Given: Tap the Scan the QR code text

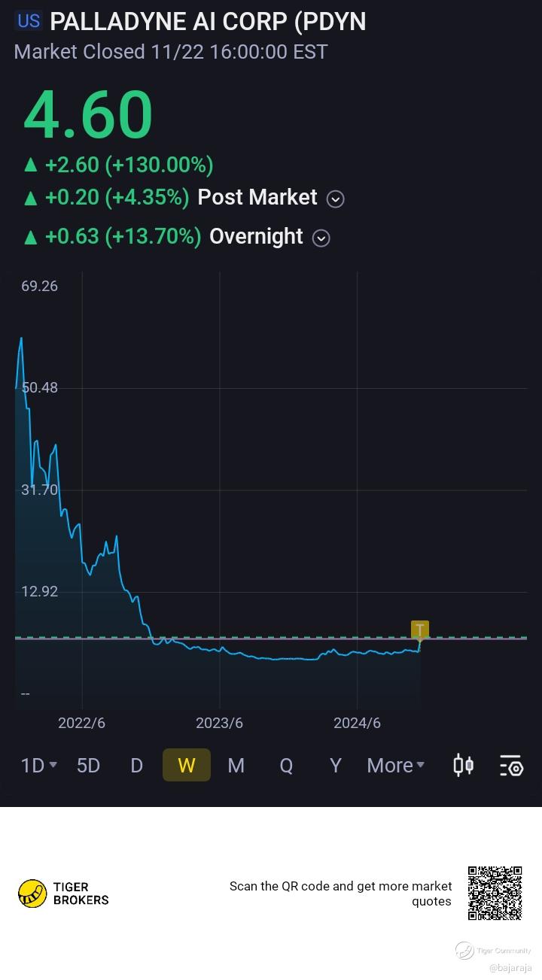Looking at the screenshot, I should [340, 894].
